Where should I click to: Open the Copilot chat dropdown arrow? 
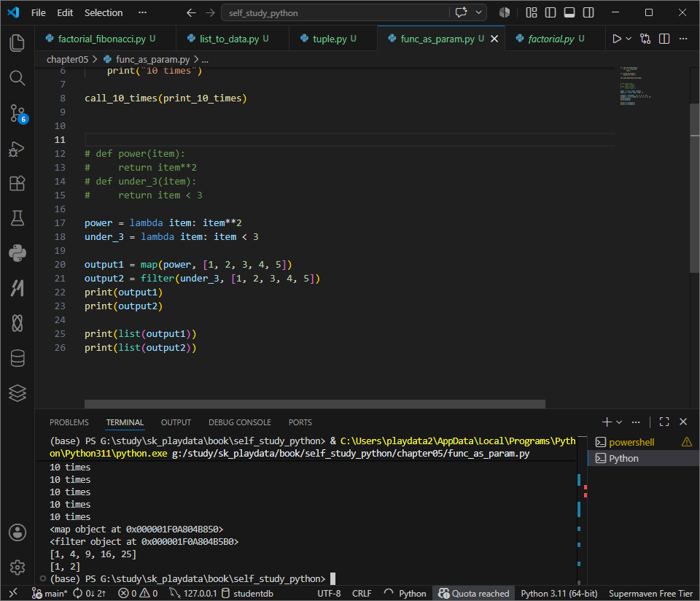(x=478, y=12)
